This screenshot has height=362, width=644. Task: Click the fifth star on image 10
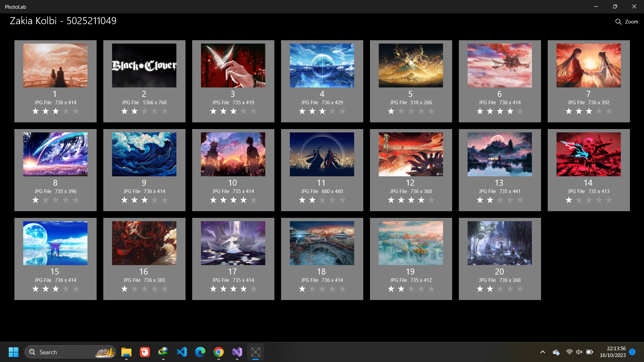click(x=254, y=200)
